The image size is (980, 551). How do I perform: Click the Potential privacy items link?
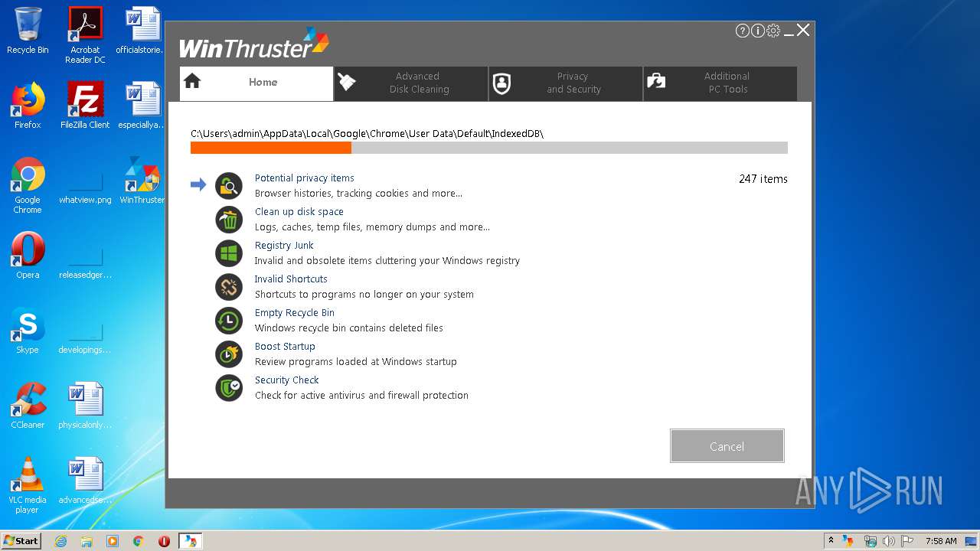(305, 178)
